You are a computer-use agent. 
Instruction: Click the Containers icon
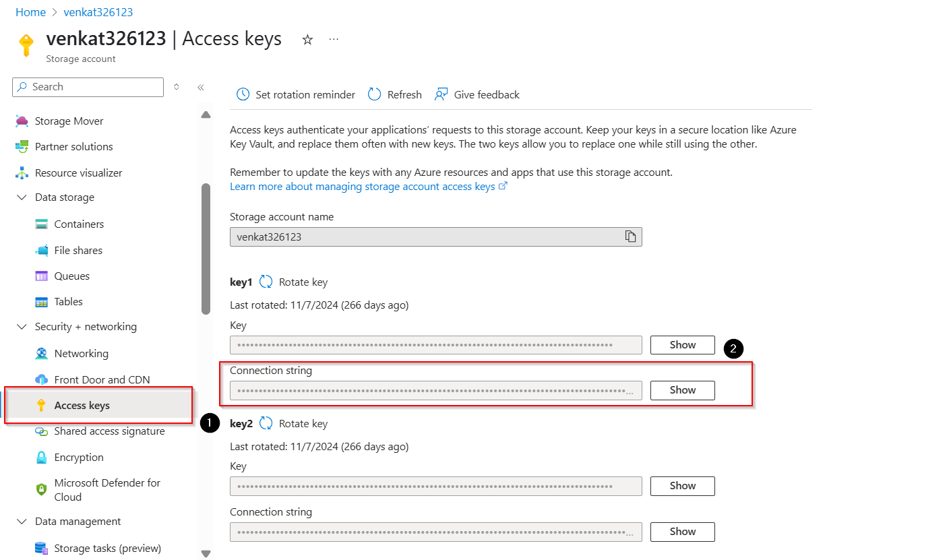click(42, 224)
